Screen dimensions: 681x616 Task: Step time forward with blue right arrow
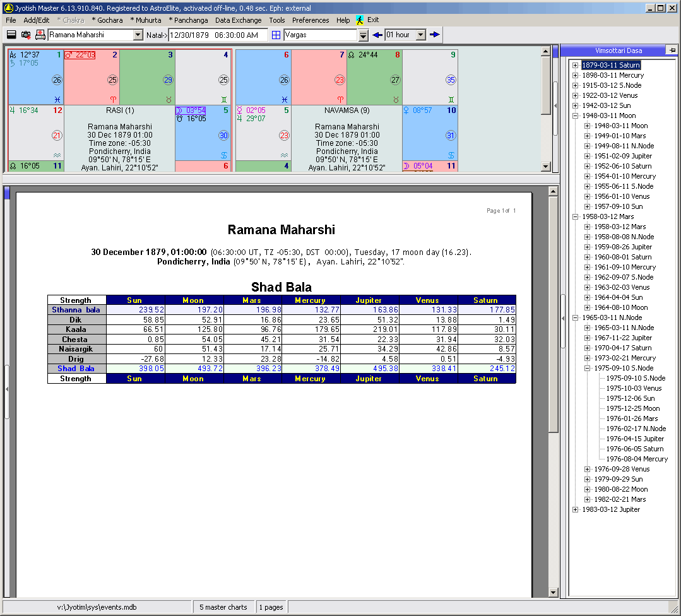pos(435,35)
